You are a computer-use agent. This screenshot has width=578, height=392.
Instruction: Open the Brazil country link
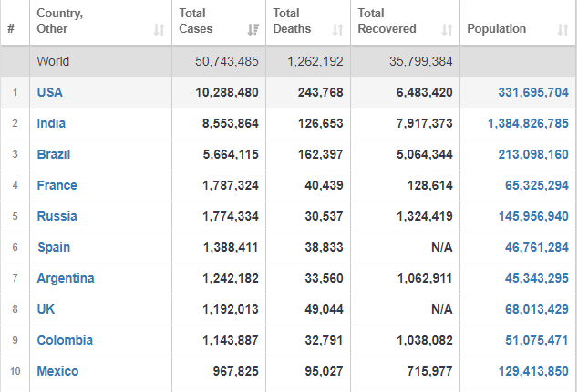pos(54,154)
